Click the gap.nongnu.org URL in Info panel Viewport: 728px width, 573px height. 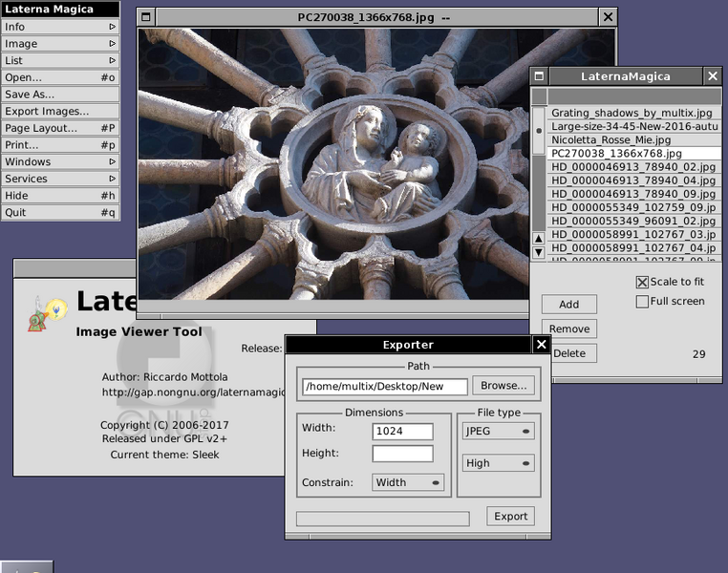(194, 393)
